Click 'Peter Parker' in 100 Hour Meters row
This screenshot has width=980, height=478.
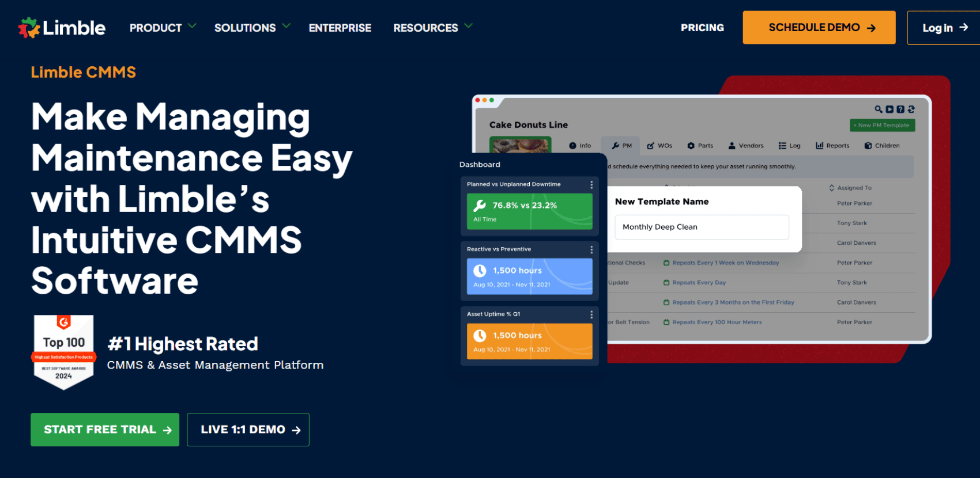855,323
